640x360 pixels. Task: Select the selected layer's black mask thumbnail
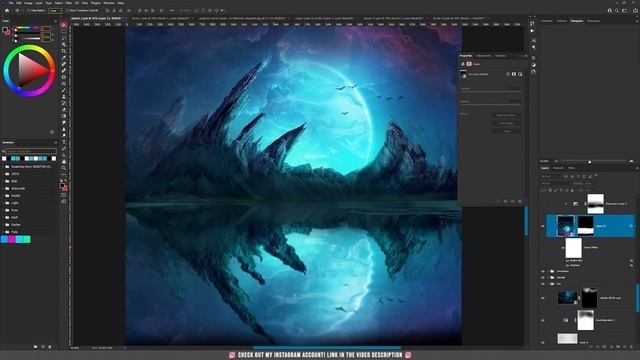[x=585, y=226]
